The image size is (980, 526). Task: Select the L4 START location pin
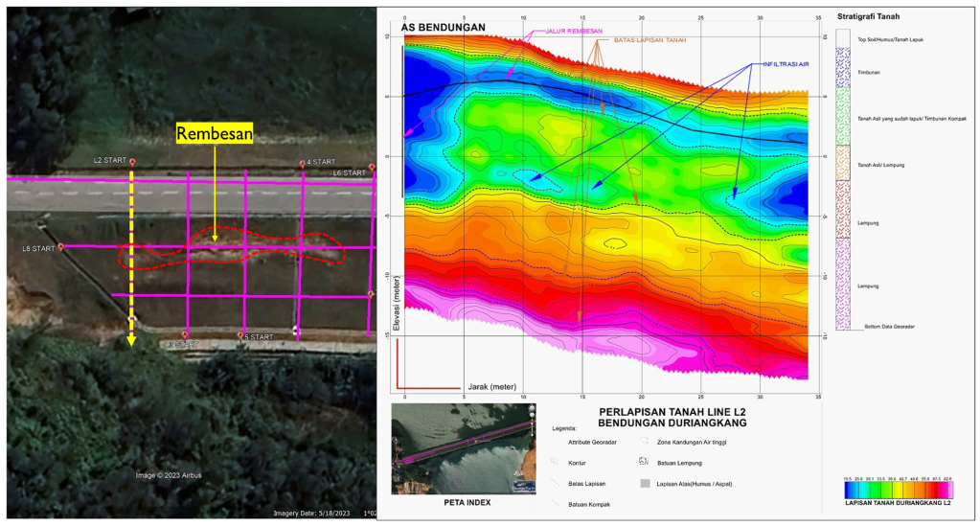pyautogui.click(x=303, y=164)
